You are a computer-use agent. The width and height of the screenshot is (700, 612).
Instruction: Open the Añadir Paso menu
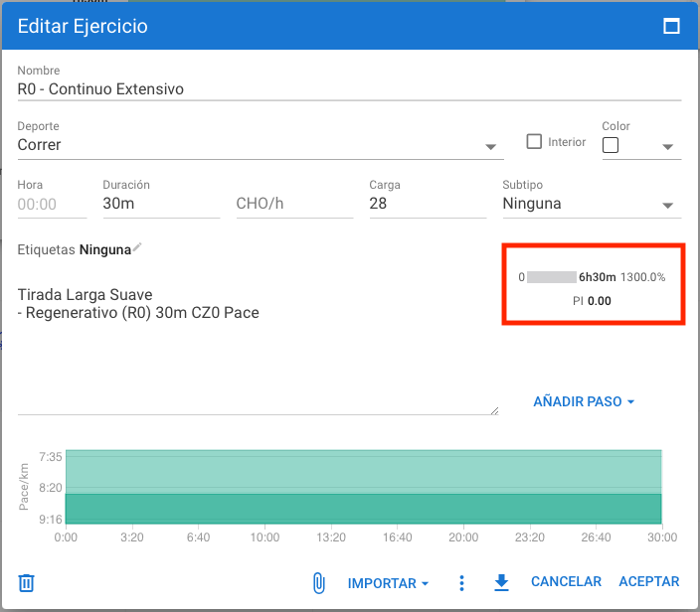[584, 402]
